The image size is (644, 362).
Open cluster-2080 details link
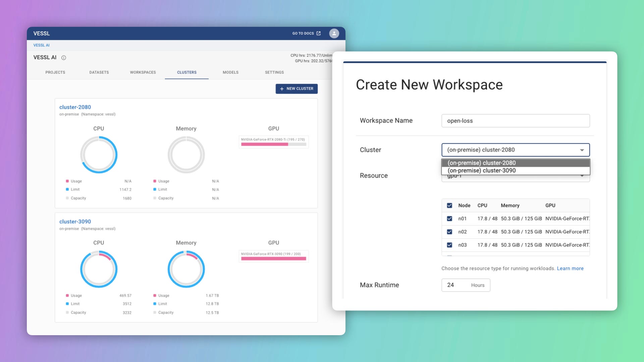(75, 107)
